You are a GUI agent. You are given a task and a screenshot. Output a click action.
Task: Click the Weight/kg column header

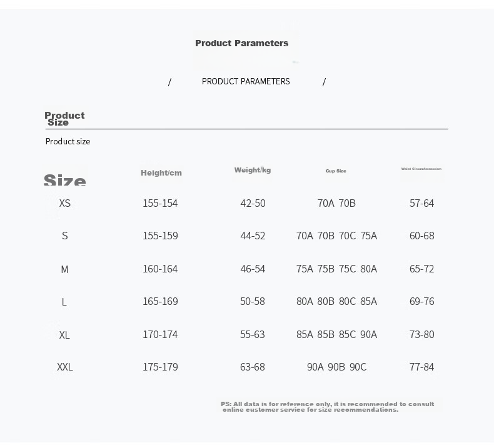pyautogui.click(x=253, y=170)
